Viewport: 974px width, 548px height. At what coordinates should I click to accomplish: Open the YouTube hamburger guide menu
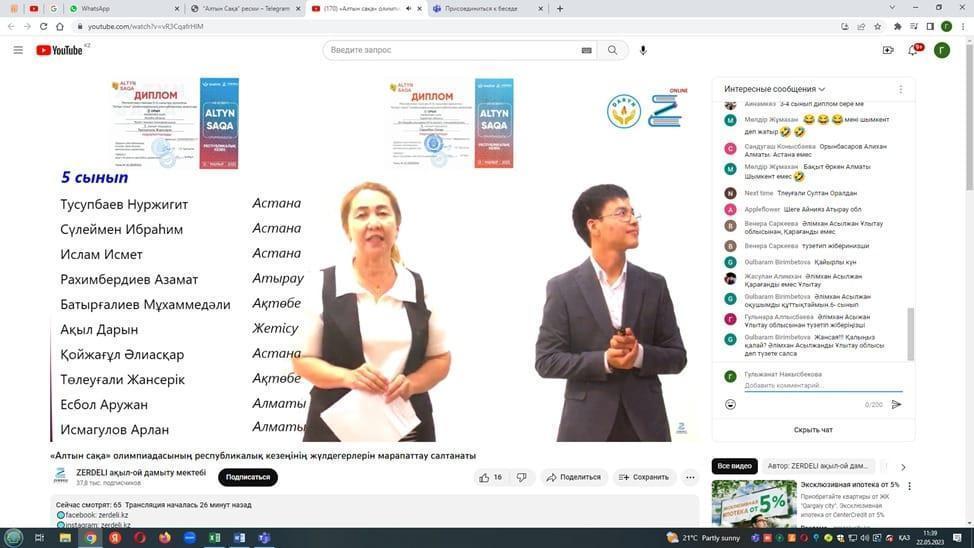(x=18, y=50)
